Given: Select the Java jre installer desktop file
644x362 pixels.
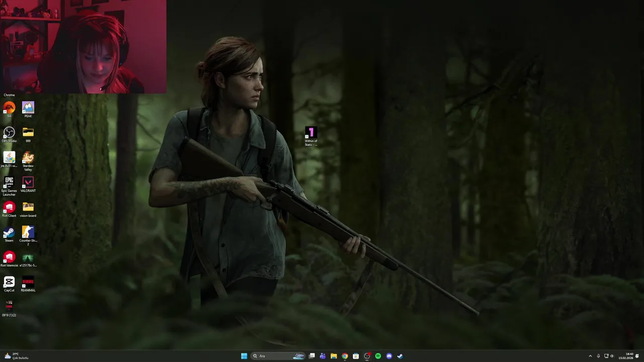Looking at the screenshot, I should [9, 159].
